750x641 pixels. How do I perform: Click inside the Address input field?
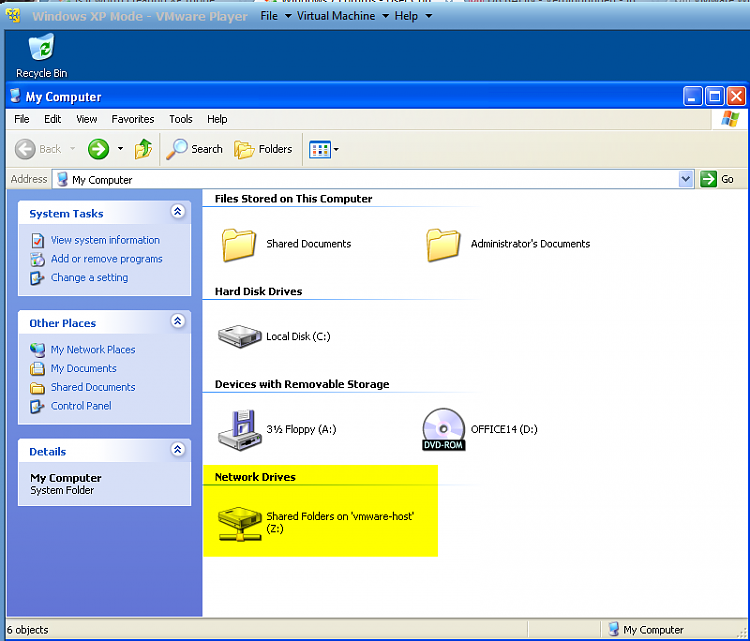pos(373,179)
